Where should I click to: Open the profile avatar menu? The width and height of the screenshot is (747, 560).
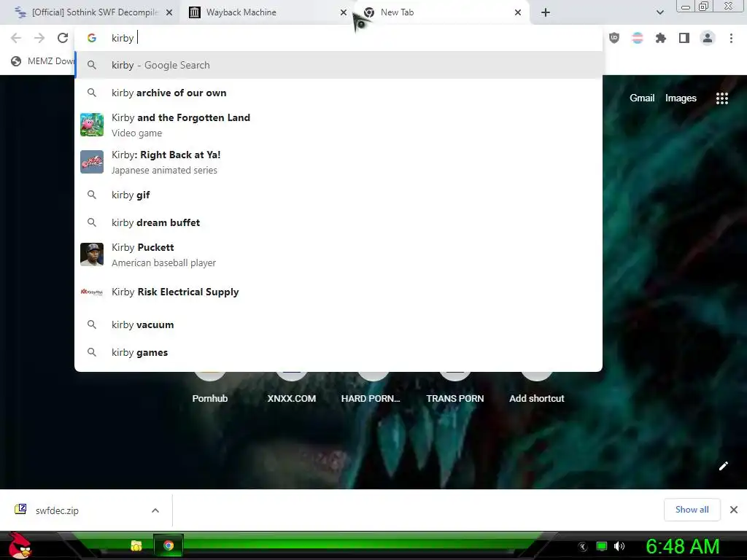708,38
